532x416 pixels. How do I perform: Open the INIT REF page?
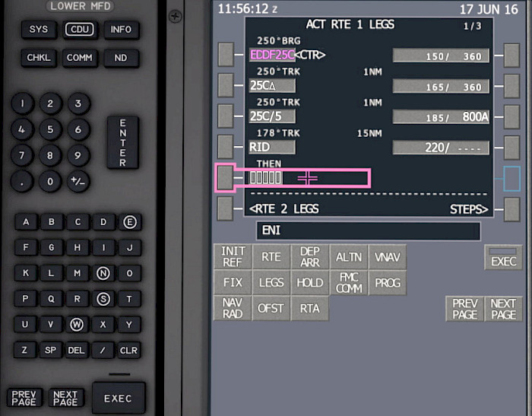(x=233, y=257)
